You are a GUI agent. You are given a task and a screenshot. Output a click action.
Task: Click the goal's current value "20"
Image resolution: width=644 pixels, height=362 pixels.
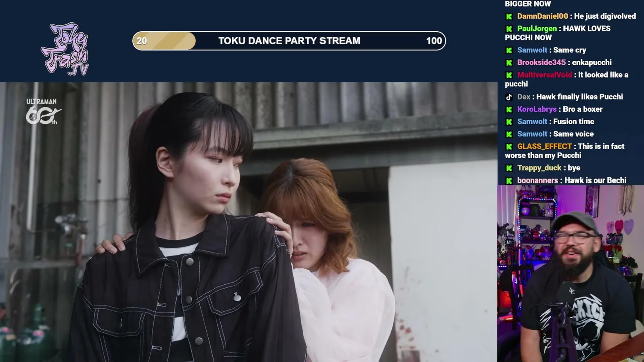[142, 41]
